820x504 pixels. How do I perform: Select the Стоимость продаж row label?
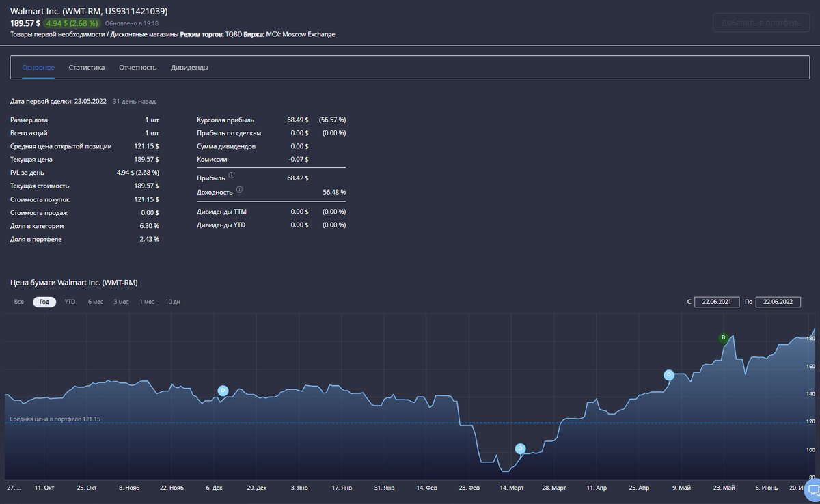pos(39,212)
